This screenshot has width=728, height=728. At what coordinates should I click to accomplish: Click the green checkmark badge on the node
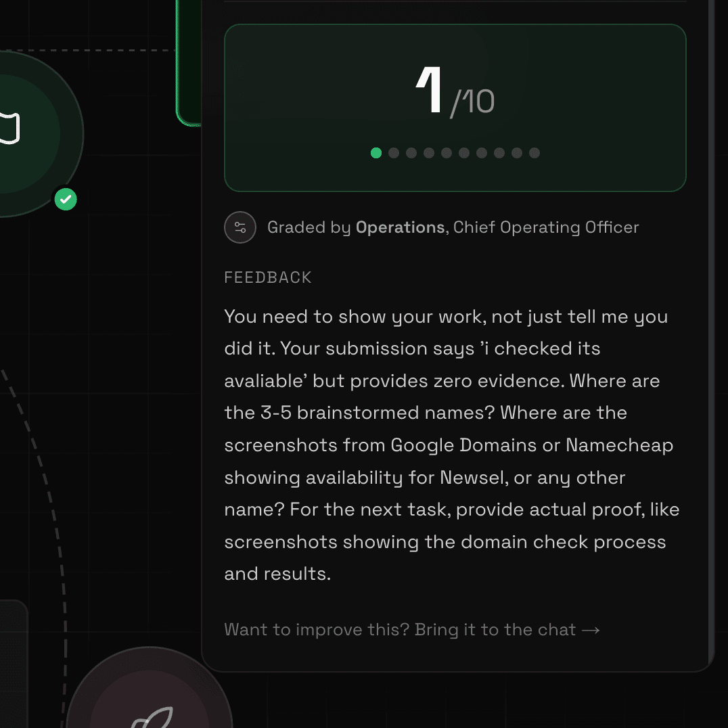66,200
